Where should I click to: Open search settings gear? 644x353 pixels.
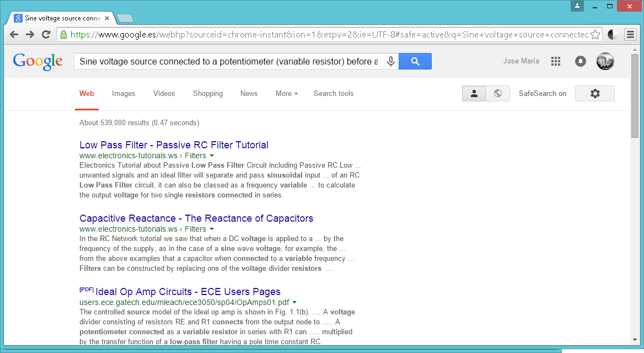595,93
